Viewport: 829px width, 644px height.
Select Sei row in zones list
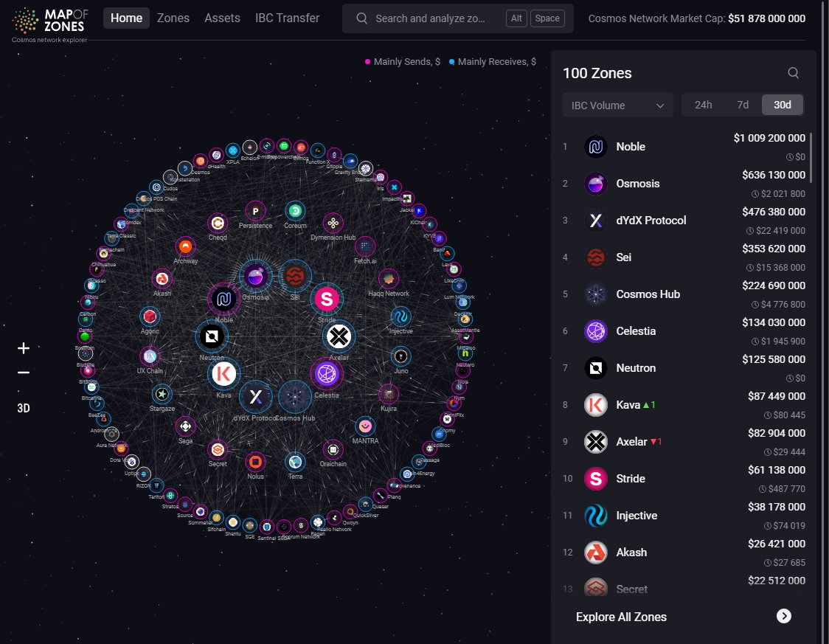[x=684, y=257]
